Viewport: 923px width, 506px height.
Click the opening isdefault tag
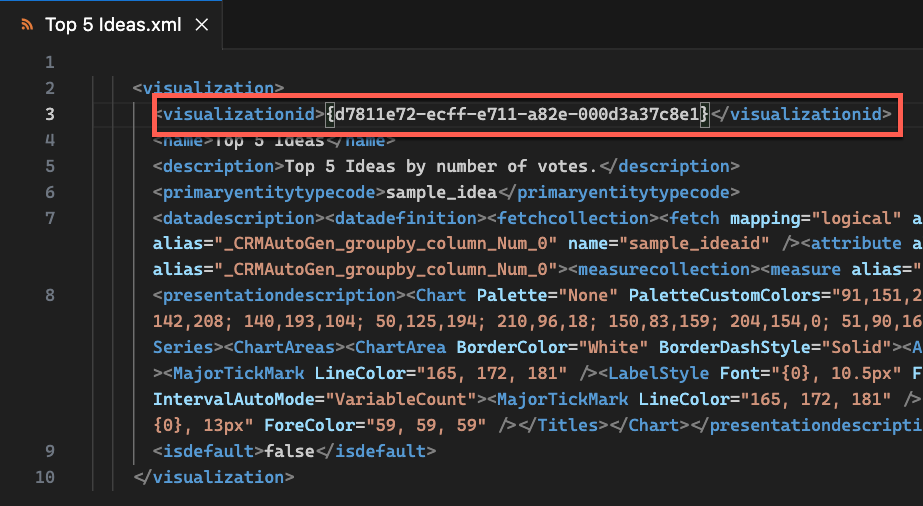pos(208,451)
